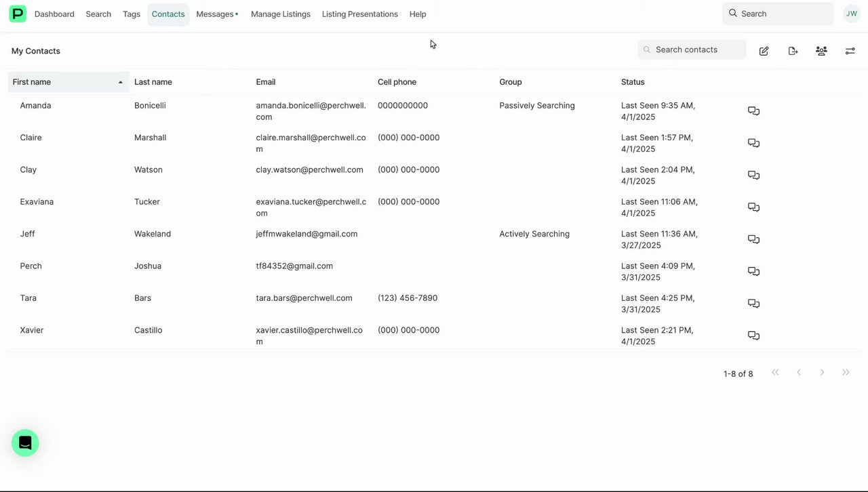868x492 pixels.
Task: Open the Intercom help chat launcher
Action: click(x=25, y=443)
